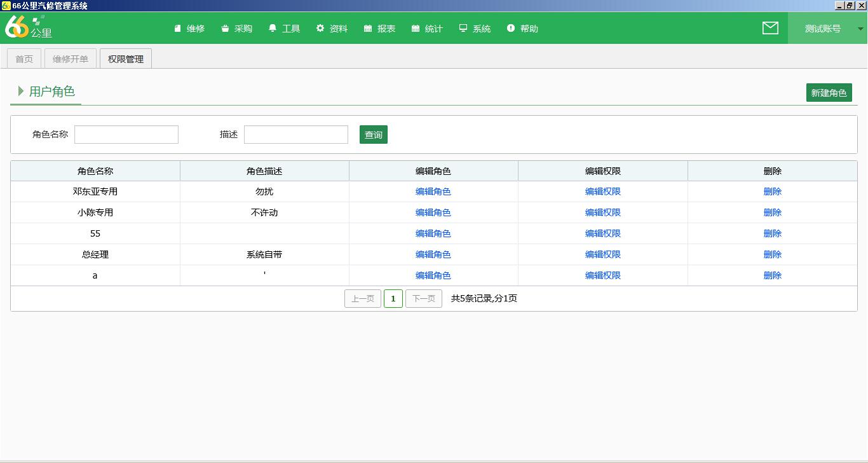Focus the 角色名称 input field
Image resolution: width=868 pixels, height=463 pixels.
coord(126,135)
